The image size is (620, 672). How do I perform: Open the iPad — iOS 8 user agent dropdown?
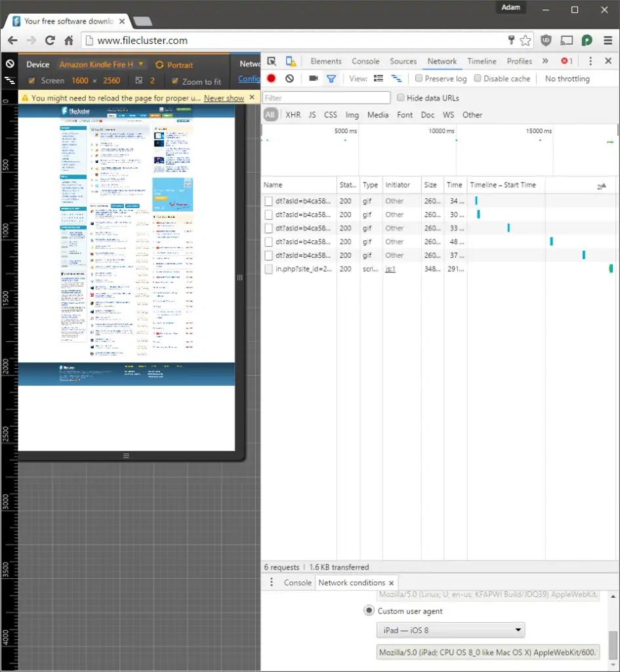(451, 630)
